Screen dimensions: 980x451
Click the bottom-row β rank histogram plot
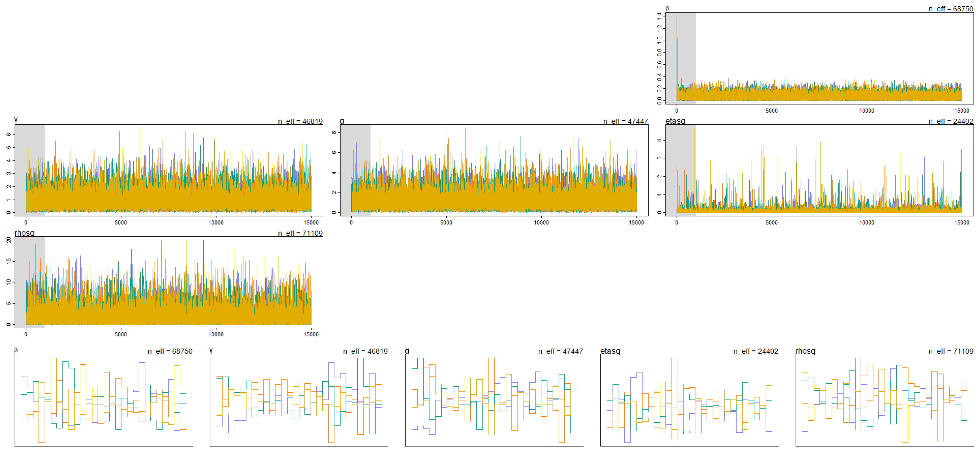103,400
